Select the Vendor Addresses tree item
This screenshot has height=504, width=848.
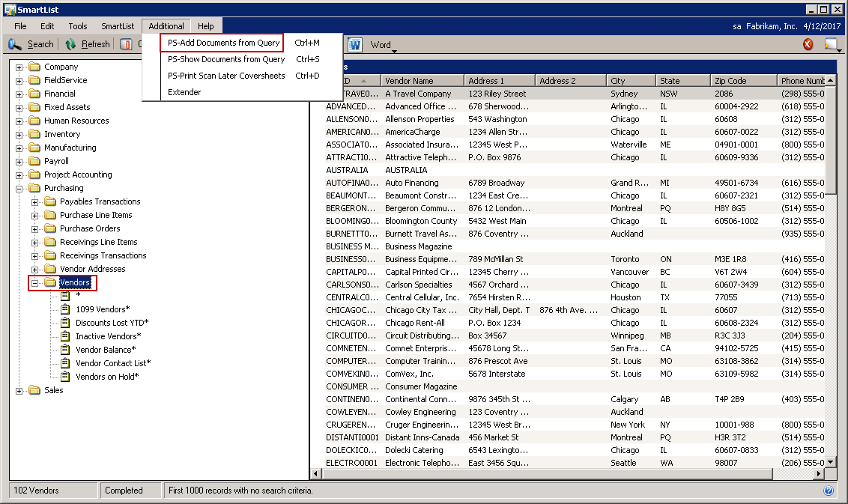pyautogui.click(x=92, y=269)
